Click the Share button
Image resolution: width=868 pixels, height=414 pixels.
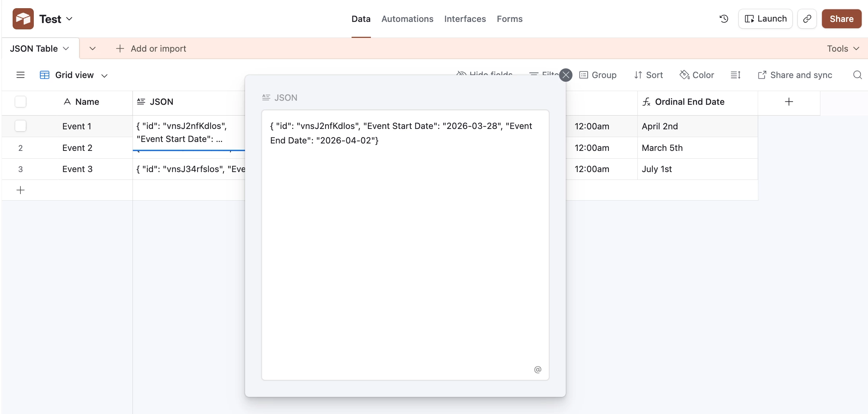point(841,19)
